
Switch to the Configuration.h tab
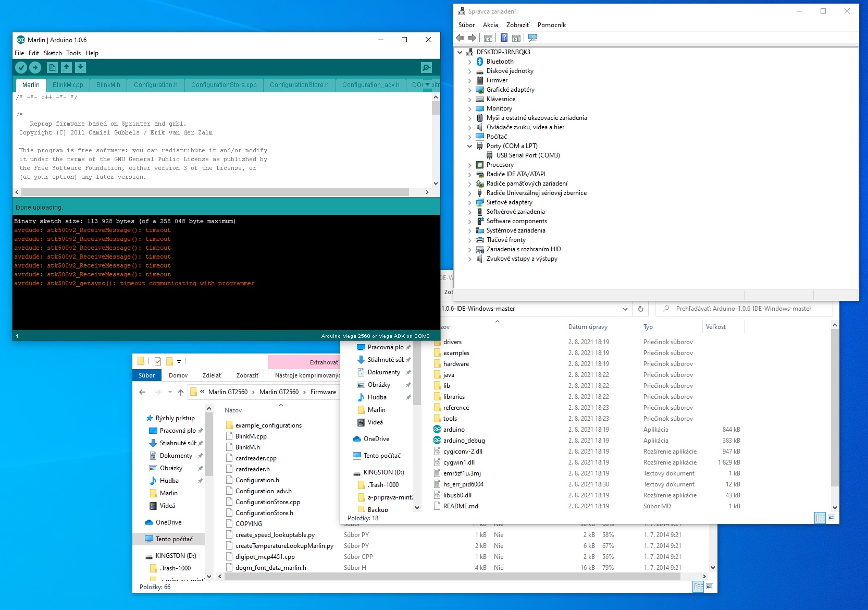155,85
